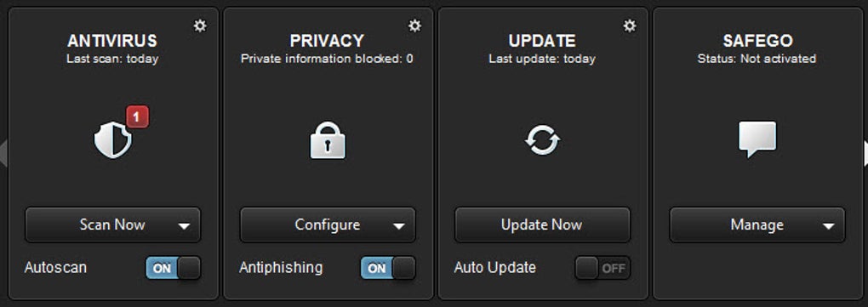Turn off the Autoscan switch

pyautogui.click(x=174, y=268)
